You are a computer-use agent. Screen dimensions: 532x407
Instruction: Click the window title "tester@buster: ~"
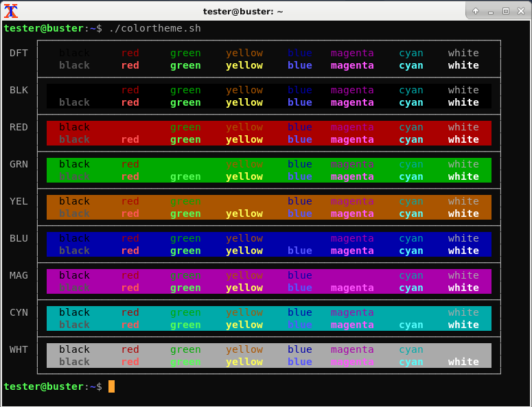(243, 11)
